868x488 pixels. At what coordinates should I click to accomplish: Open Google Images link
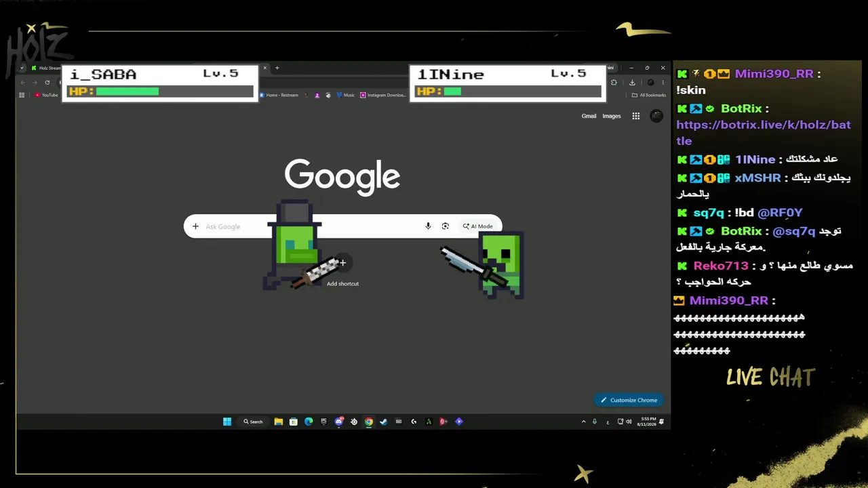pos(612,116)
